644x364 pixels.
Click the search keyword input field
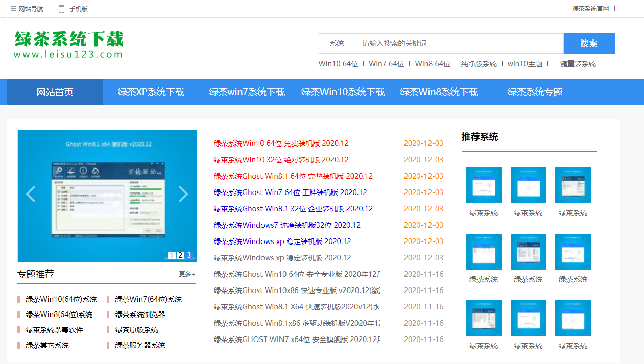click(x=460, y=44)
